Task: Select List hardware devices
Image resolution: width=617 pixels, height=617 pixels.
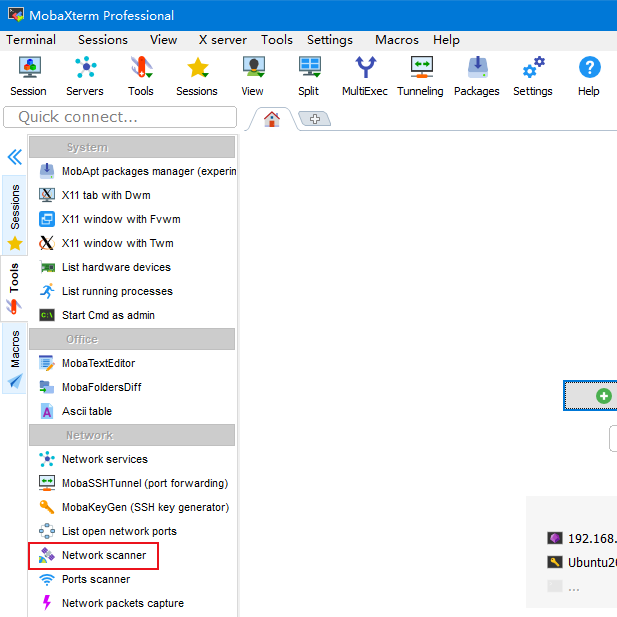Action: pos(105,267)
